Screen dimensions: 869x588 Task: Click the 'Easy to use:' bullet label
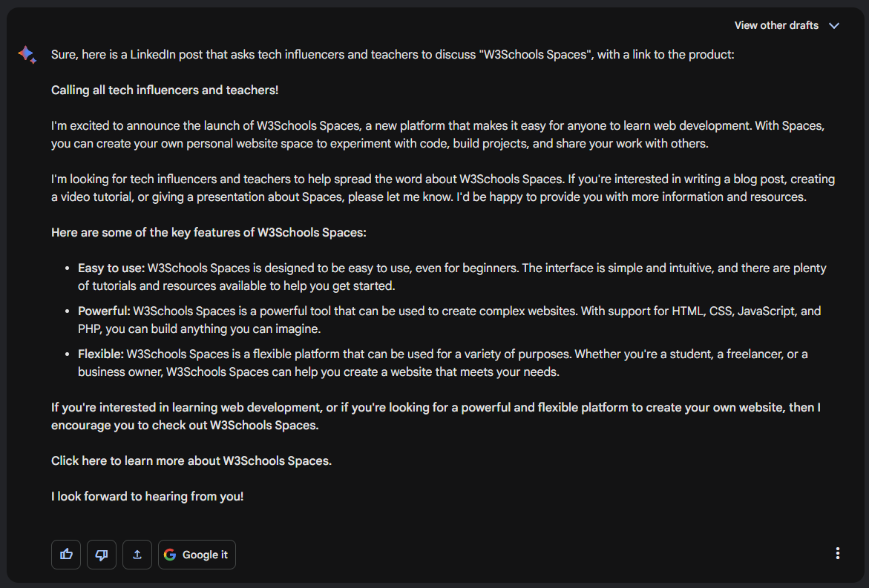pos(111,268)
